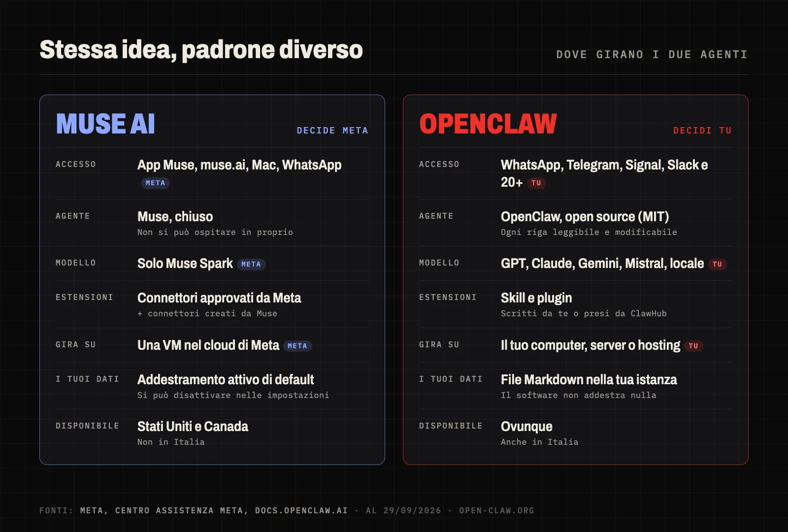
Task: Click 'Il tuo computer, server o hosting'
Action: click(591, 345)
